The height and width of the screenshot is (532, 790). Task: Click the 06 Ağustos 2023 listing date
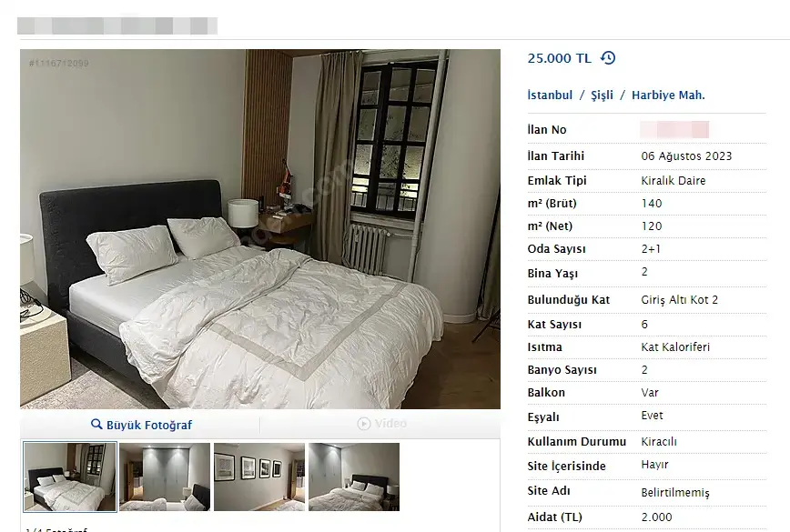(x=686, y=156)
